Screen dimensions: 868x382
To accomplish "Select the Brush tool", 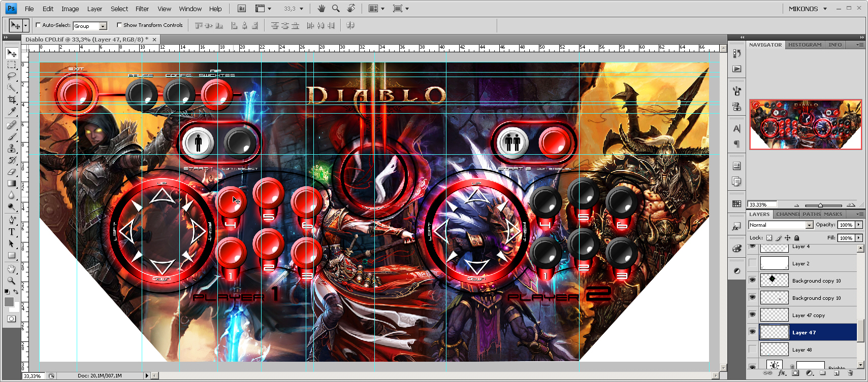I will [11, 136].
